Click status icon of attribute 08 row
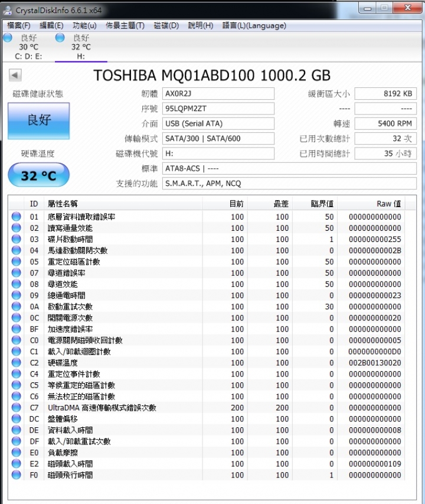The image size is (425, 504). click(16, 284)
